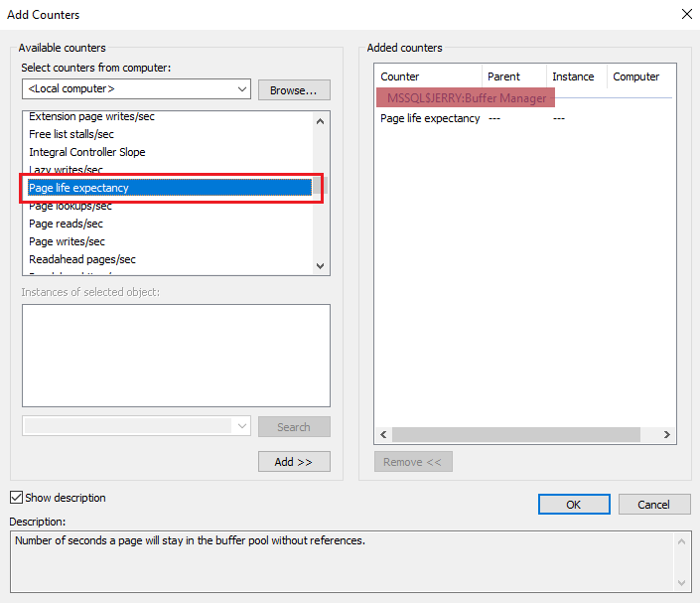The image size is (700, 603).
Task: Select Page lookups/sec counter
Action: (x=70, y=206)
